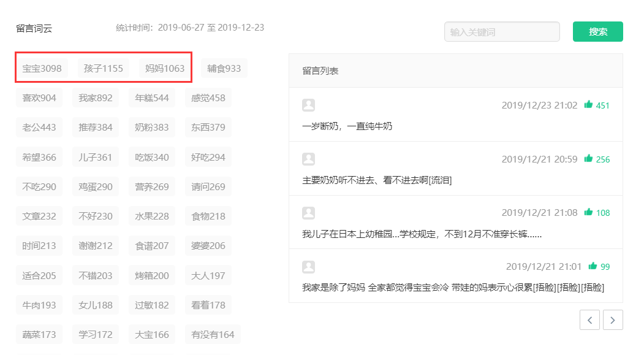Image resolution: width=644 pixels, height=360 pixels.
Task: Go to next page with right chevron
Action: coord(613,320)
